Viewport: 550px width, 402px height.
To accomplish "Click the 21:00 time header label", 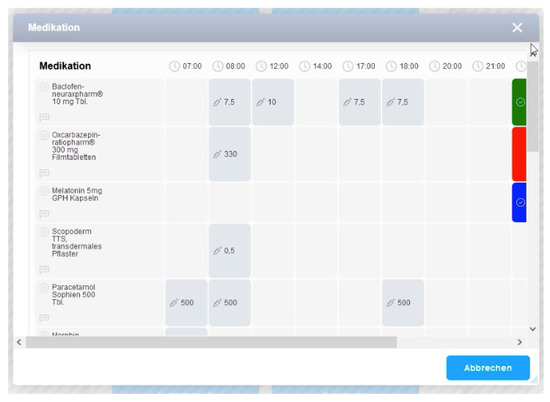I will (495, 66).
